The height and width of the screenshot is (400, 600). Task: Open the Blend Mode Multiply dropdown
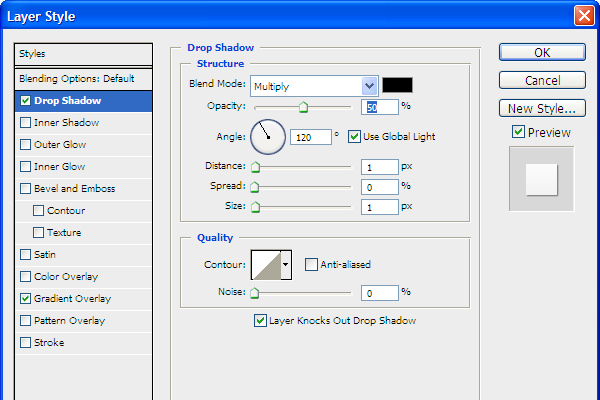(x=315, y=86)
